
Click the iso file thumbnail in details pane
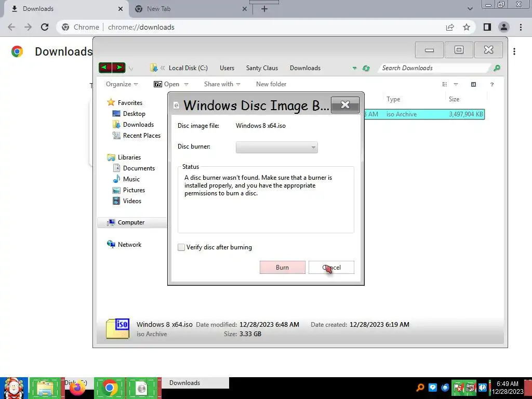tap(118, 328)
